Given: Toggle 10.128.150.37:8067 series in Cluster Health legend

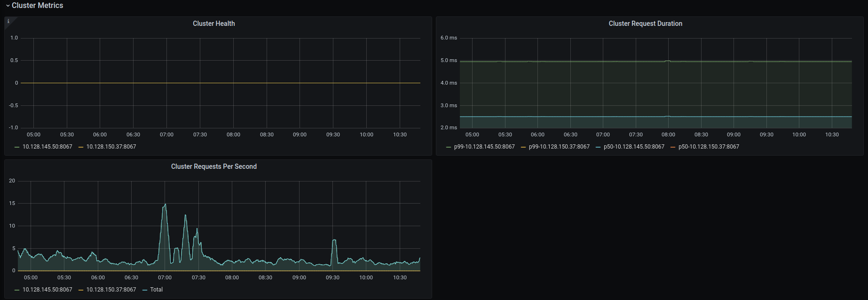Looking at the screenshot, I should 111,147.
